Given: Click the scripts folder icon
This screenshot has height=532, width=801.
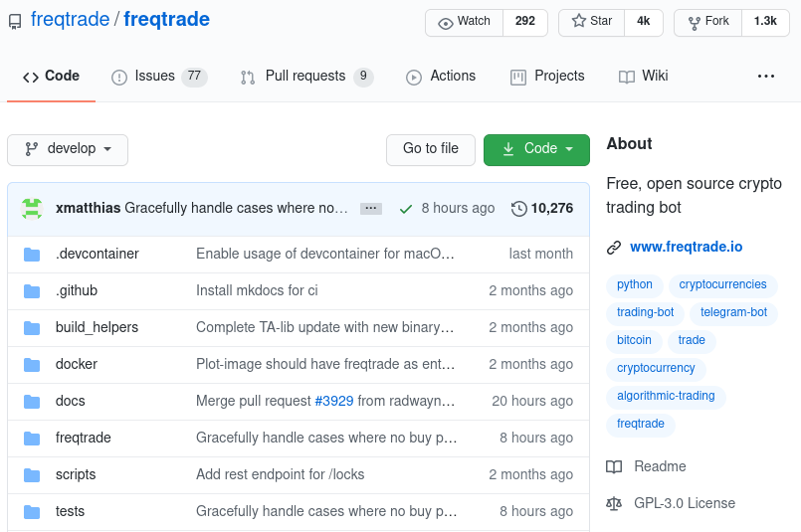Looking at the screenshot, I should 32,474.
